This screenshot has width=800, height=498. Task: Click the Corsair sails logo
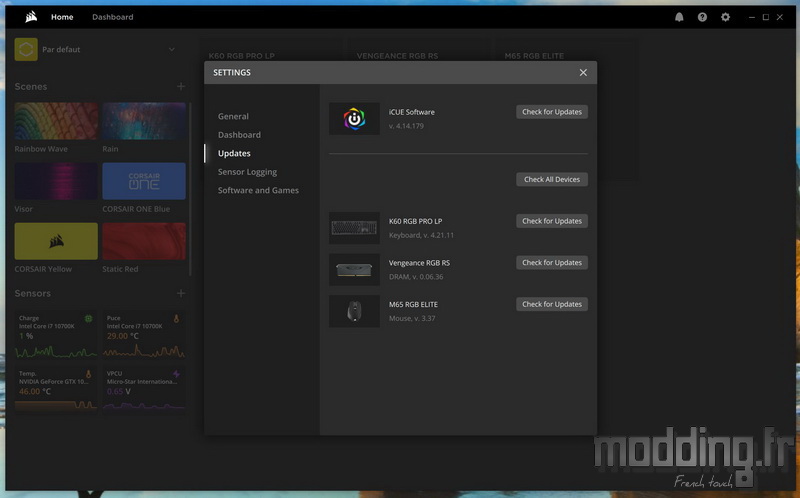pyautogui.click(x=31, y=17)
